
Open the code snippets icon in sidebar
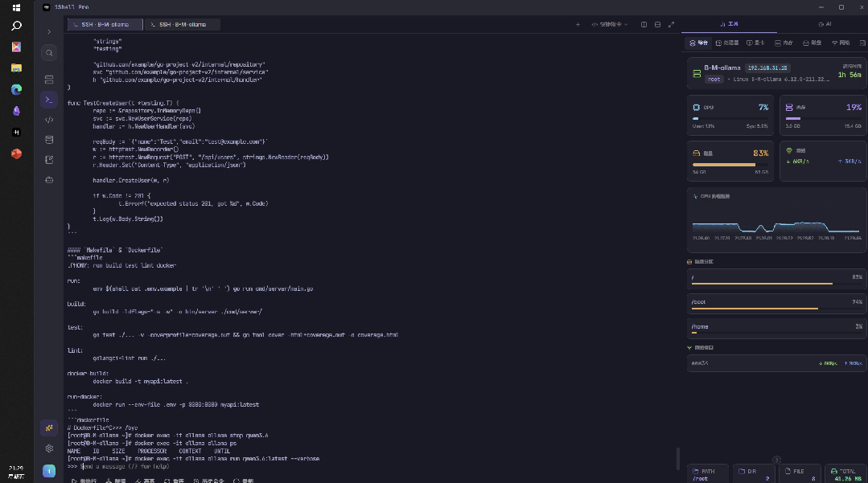point(49,120)
